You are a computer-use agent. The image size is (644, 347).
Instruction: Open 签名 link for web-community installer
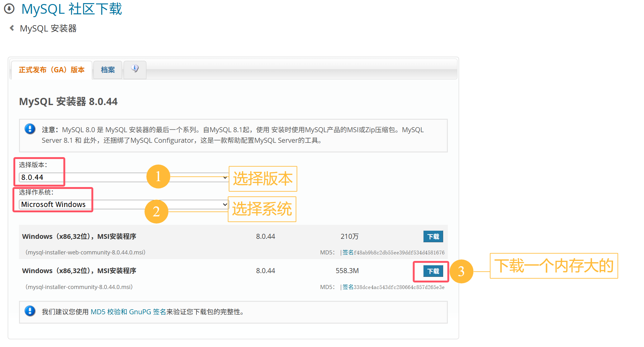348,253
